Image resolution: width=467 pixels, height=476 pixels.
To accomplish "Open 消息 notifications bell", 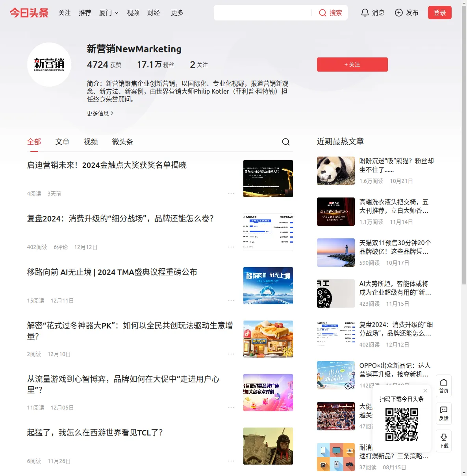I will point(372,13).
